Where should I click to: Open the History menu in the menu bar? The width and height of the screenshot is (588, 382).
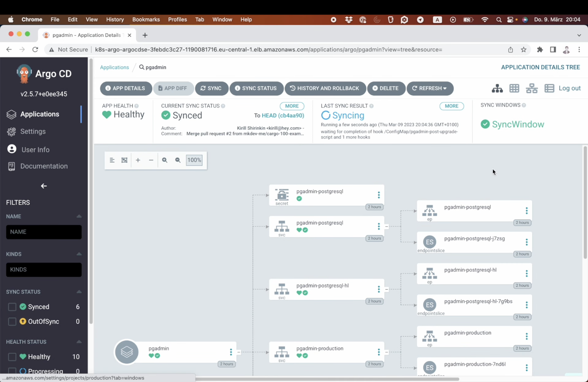coord(115,20)
